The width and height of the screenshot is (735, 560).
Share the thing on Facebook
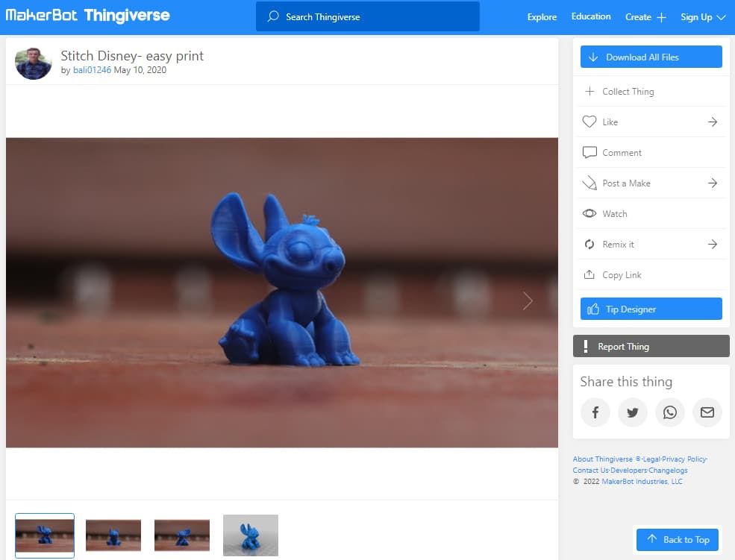[x=595, y=412]
